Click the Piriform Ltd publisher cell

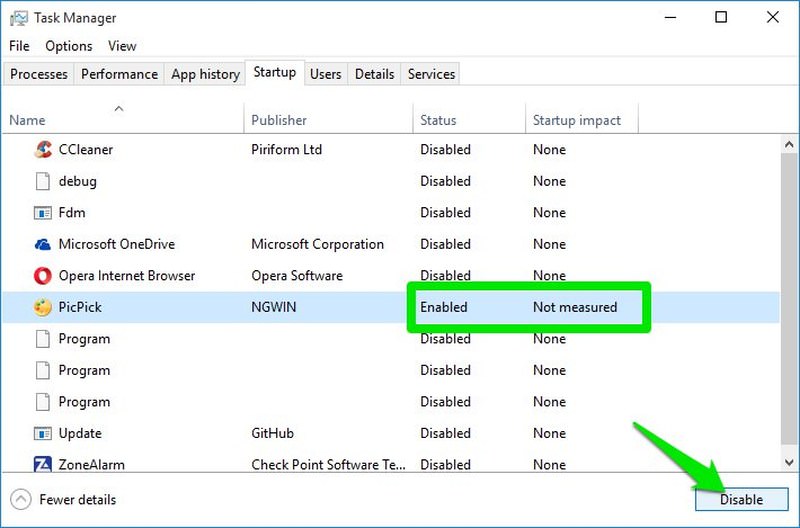287,149
